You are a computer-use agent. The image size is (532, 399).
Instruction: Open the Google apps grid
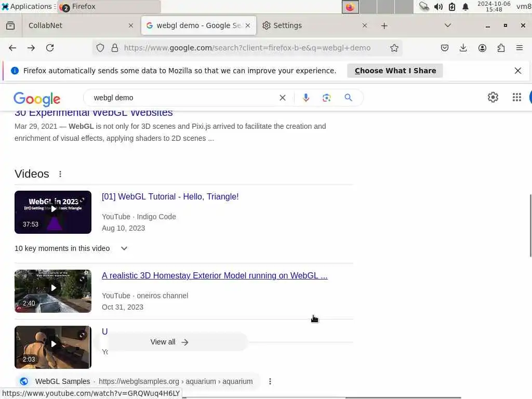pyautogui.click(x=517, y=97)
